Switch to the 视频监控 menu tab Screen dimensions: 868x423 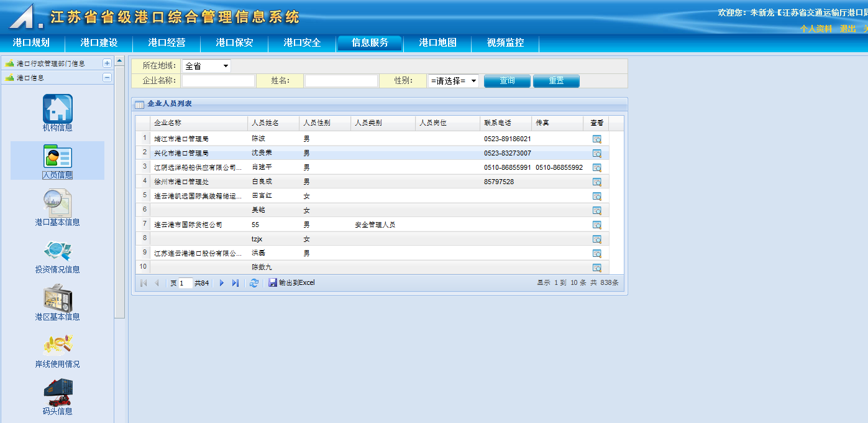coord(505,43)
